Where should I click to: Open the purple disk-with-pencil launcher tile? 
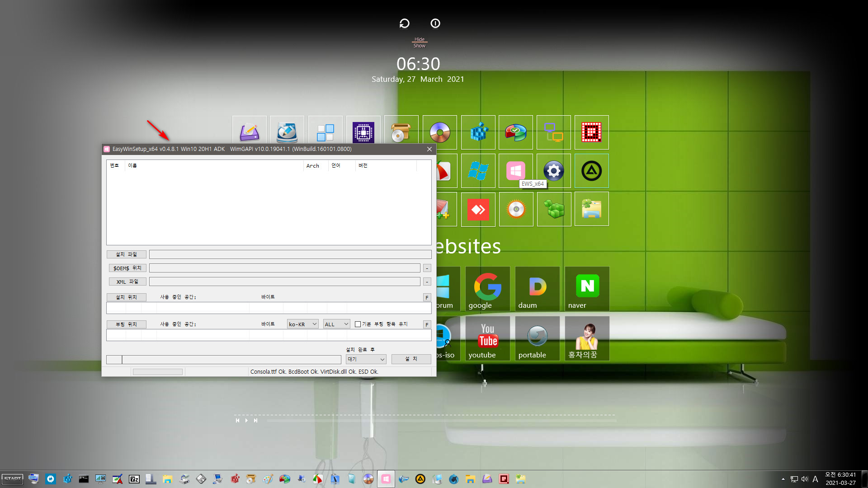point(249,131)
